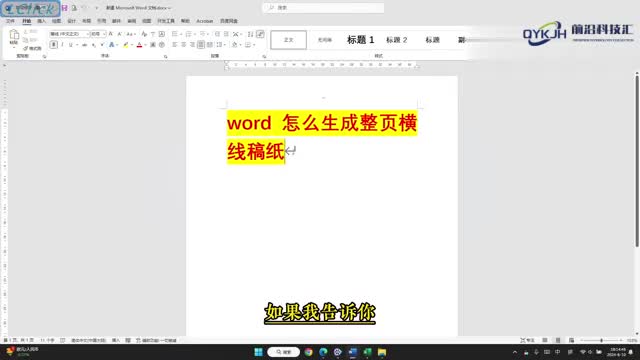Image resolution: width=640 pixels, height=360 pixels.
Task: Toggle Justify alignment
Action: coord(200,44)
